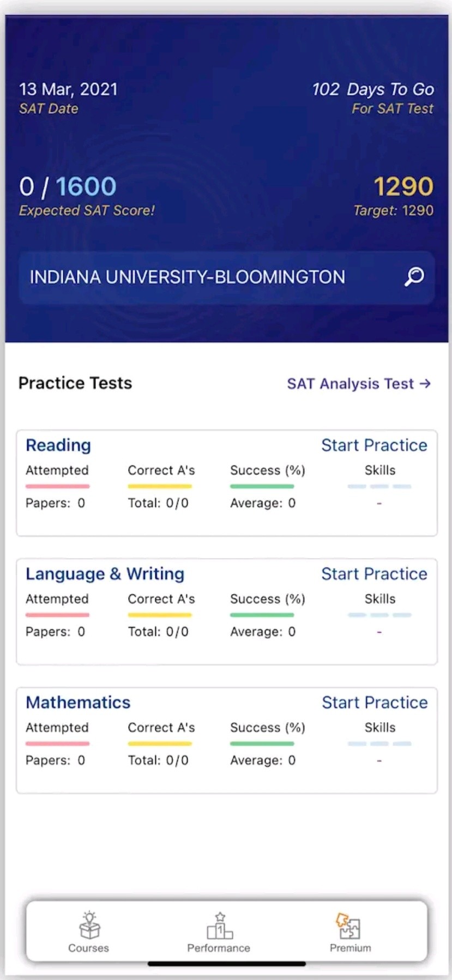Image resolution: width=452 pixels, height=980 pixels.
Task: Tap the 13 Mar, 2021 SAT date
Action: pyautogui.click(x=68, y=89)
